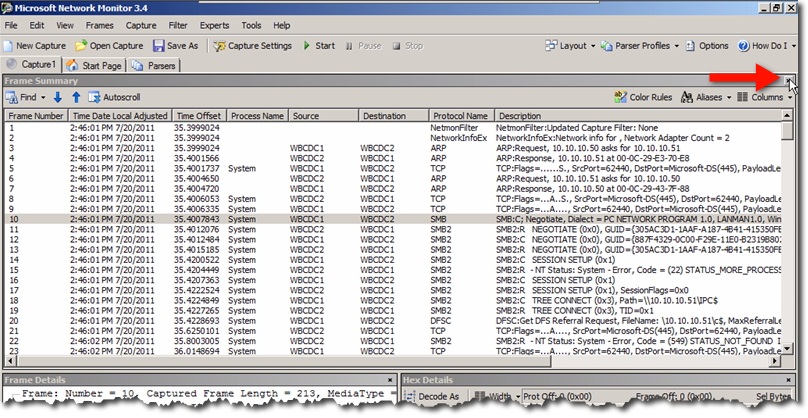Jump to previous match with up arrow
This screenshot has height=418, width=808.
coord(75,97)
